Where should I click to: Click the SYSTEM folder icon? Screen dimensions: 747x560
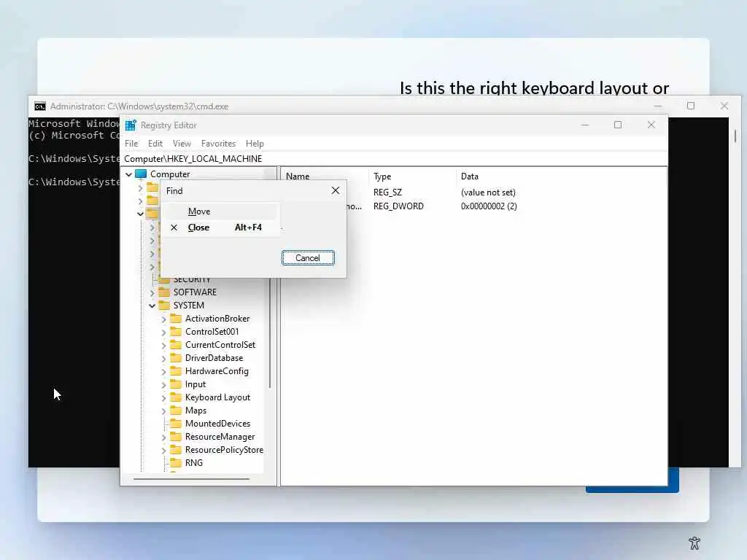(164, 306)
